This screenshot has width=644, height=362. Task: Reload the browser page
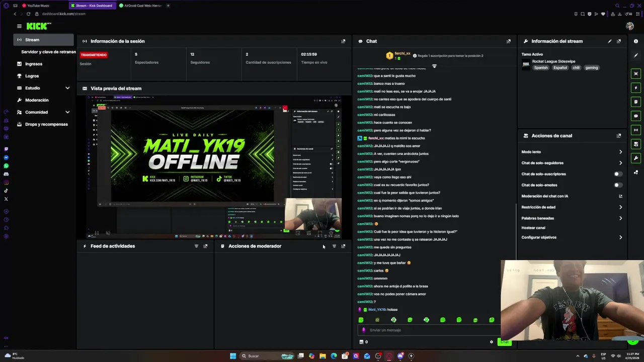[28, 14]
